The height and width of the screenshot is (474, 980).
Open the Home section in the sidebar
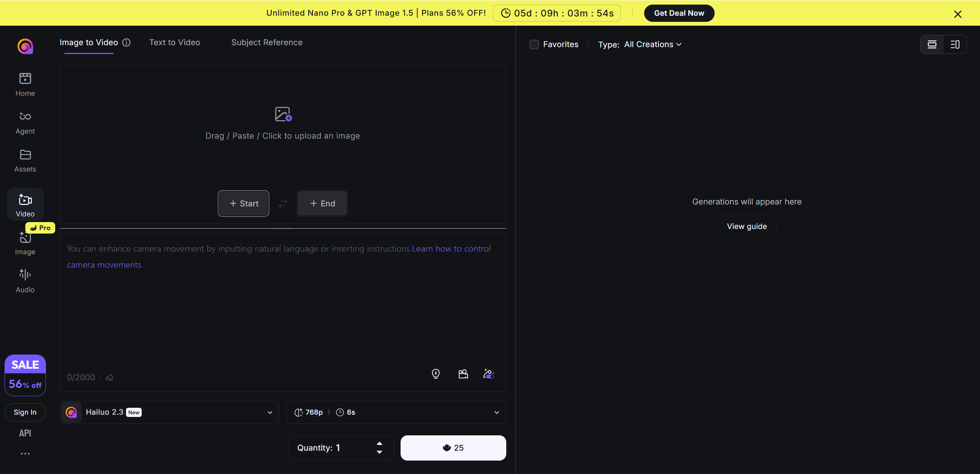coord(25,84)
